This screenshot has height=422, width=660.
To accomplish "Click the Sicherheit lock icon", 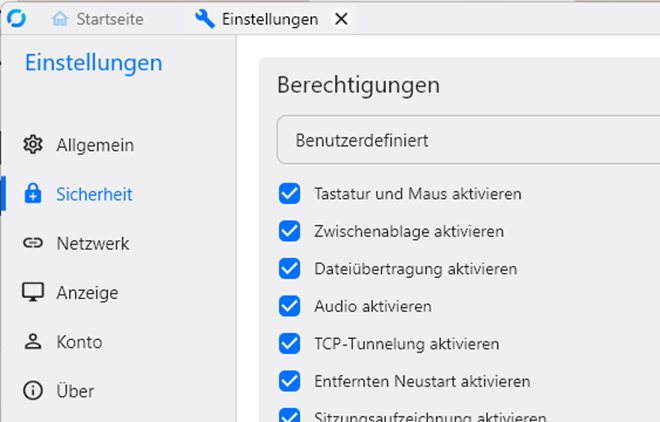I will [34, 194].
